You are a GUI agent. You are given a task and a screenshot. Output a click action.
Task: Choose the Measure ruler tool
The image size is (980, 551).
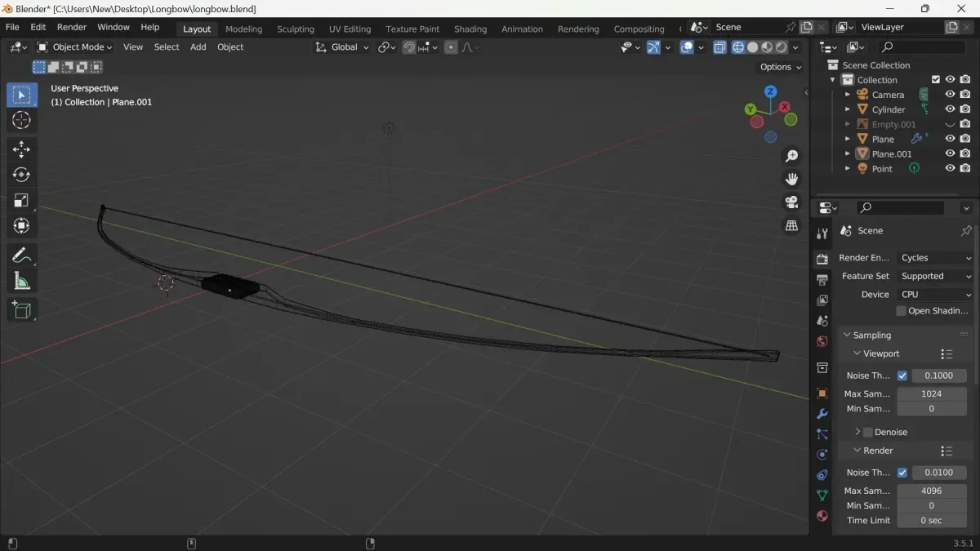pos(22,282)
